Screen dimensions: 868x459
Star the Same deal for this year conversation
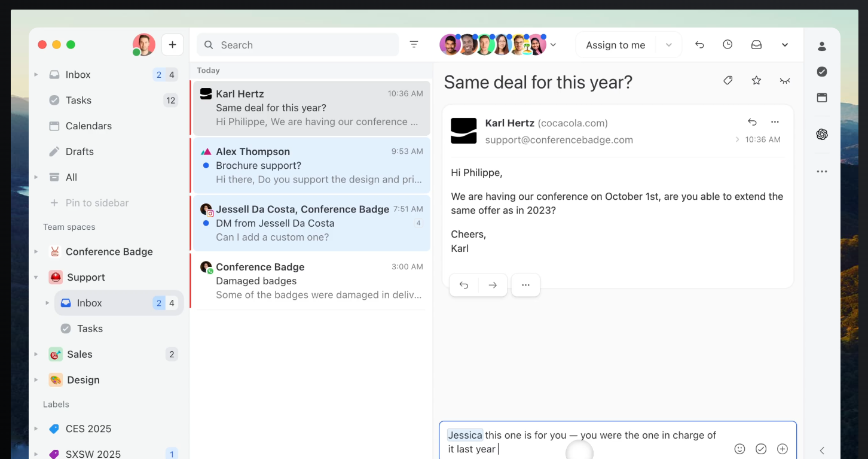(x=756, y=80)
